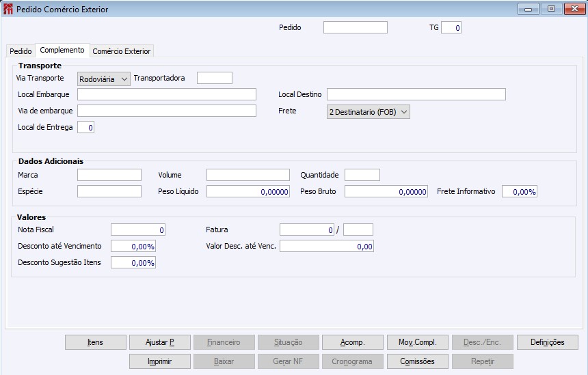Screen dimensions: 588x375
Task: Focus the Marca input field
Action: point(109,175)
